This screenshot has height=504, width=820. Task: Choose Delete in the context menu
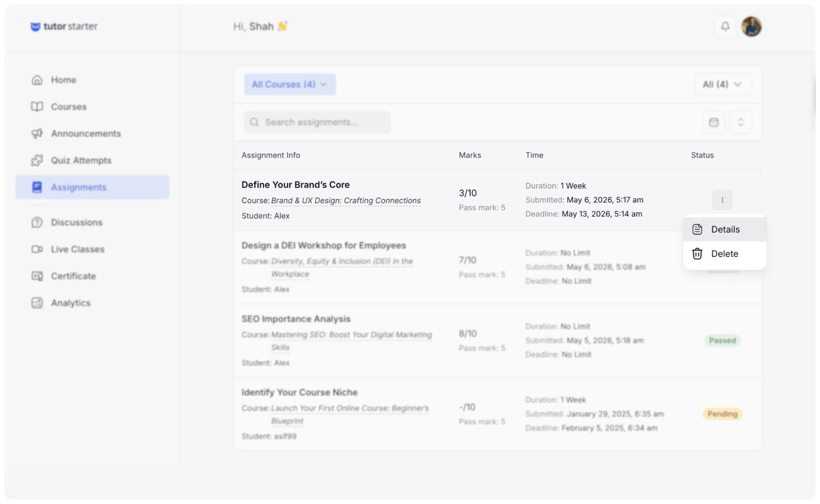[724, 254]
